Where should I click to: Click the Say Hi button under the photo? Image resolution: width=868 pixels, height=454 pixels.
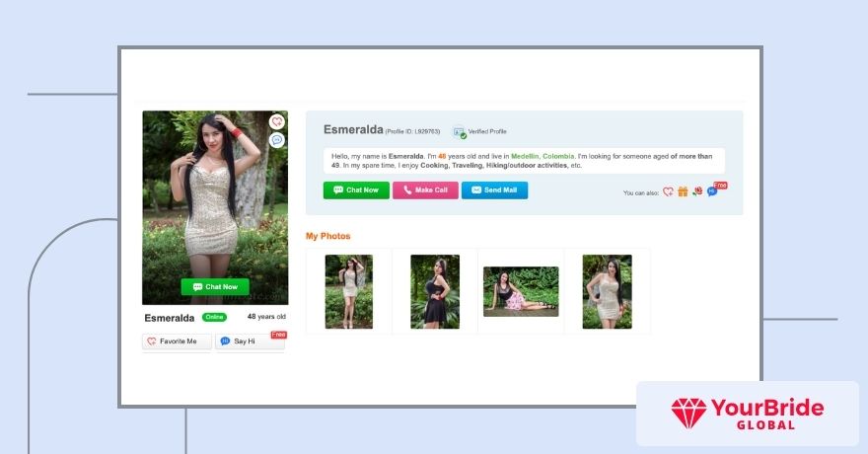coord(250,341)
